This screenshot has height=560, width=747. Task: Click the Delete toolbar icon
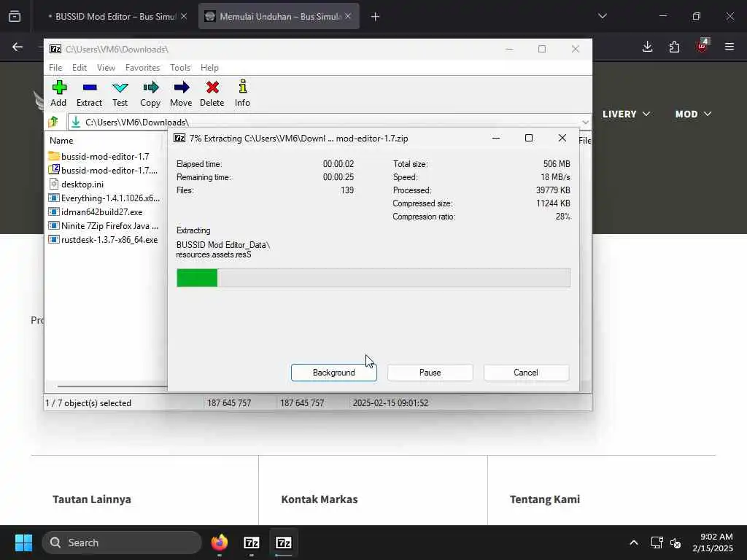click(x=212, y=93)
